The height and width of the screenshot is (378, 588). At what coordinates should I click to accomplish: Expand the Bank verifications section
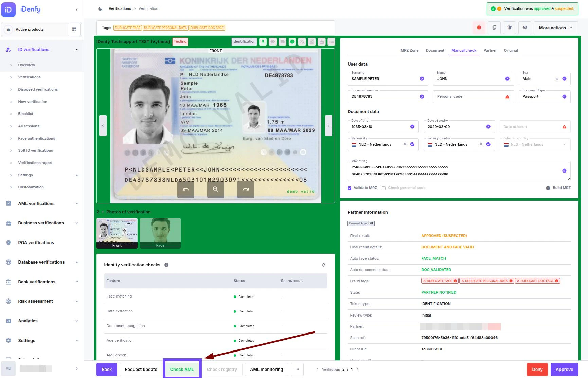(77, 282)
